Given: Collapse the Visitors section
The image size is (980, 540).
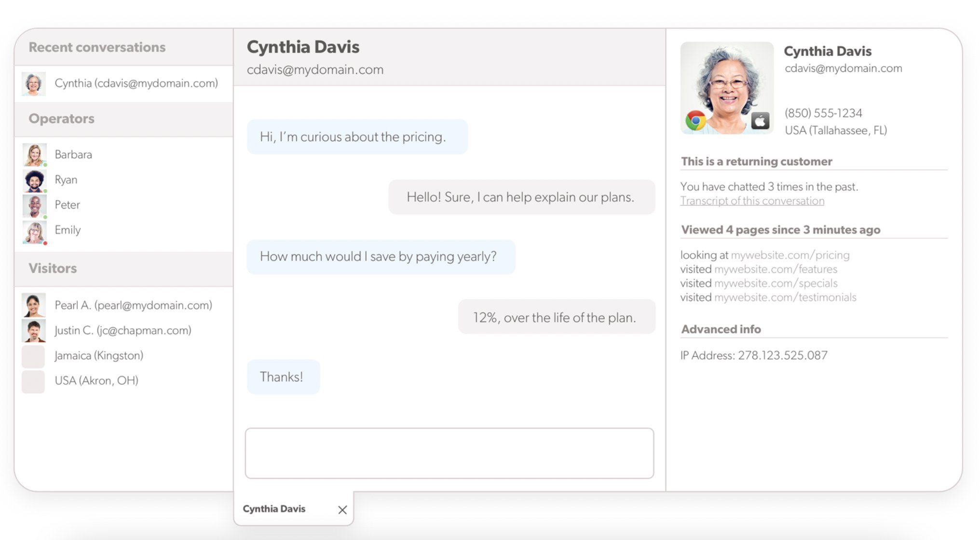Looking at the screenshot, I should (53, 268).
